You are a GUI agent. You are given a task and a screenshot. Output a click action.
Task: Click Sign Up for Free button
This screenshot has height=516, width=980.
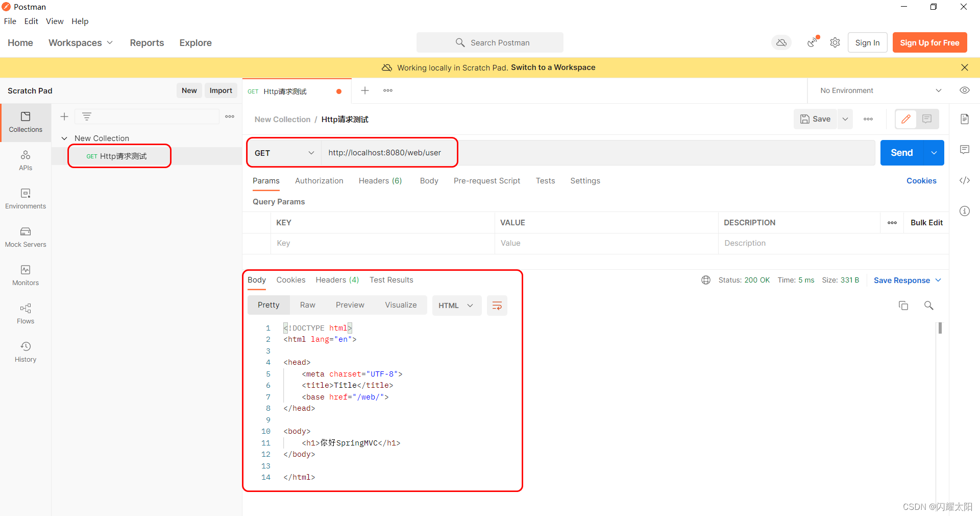[929, 42]
